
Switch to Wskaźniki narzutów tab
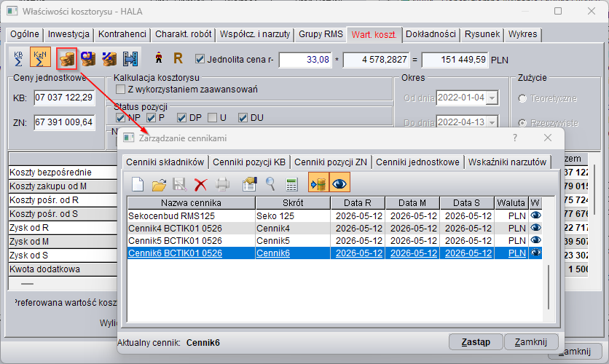click(507, 162)
